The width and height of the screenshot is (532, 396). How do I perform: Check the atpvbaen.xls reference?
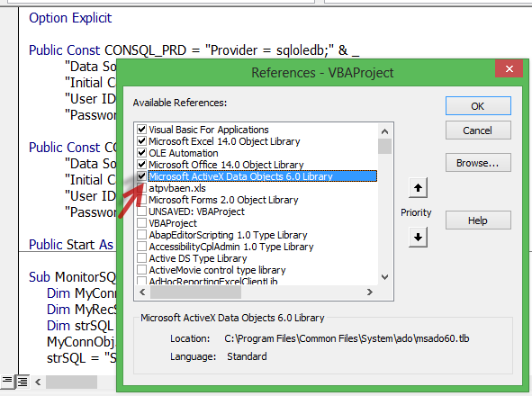tap(142, 188)
